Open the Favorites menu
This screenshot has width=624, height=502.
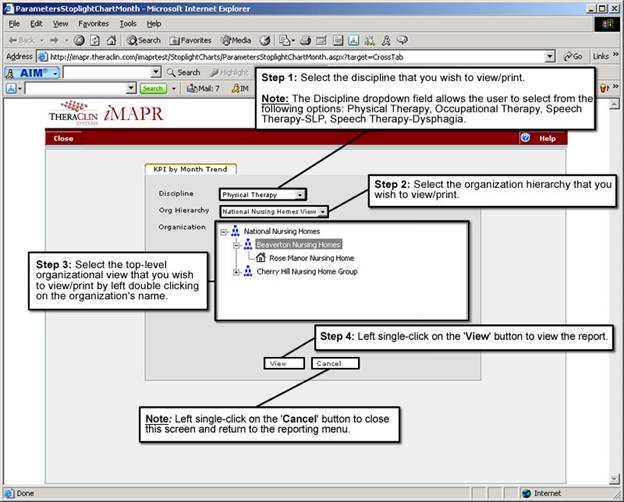point(93,22)
